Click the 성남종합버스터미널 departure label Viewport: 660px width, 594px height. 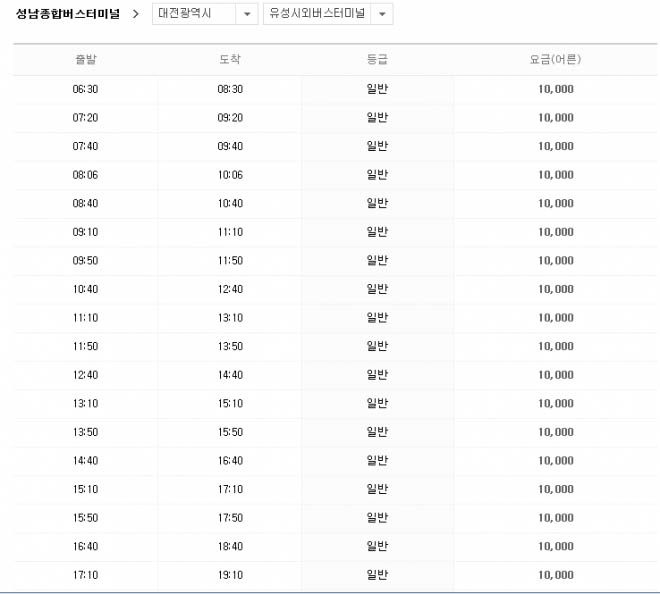pos(68,14)
